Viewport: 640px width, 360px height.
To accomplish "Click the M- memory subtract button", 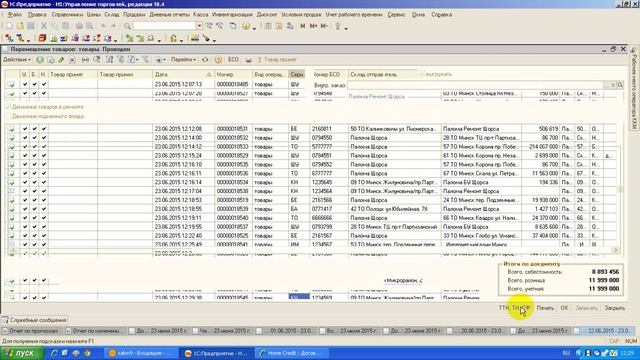I will click(324, 26).
